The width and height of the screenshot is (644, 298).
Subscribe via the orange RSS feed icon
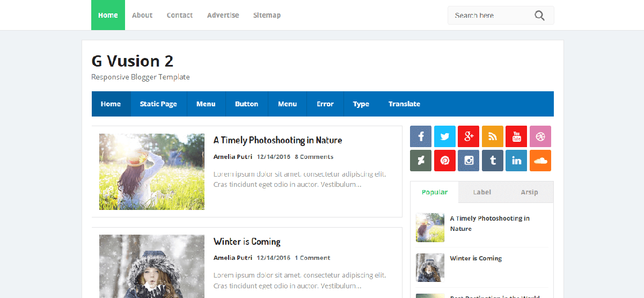click(493, 136)
